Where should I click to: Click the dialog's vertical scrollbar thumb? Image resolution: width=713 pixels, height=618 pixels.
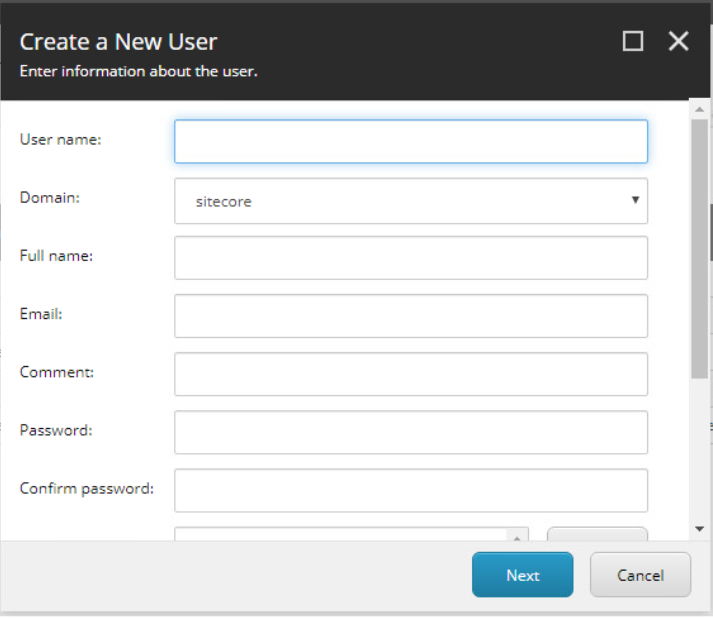pos(699,250)
